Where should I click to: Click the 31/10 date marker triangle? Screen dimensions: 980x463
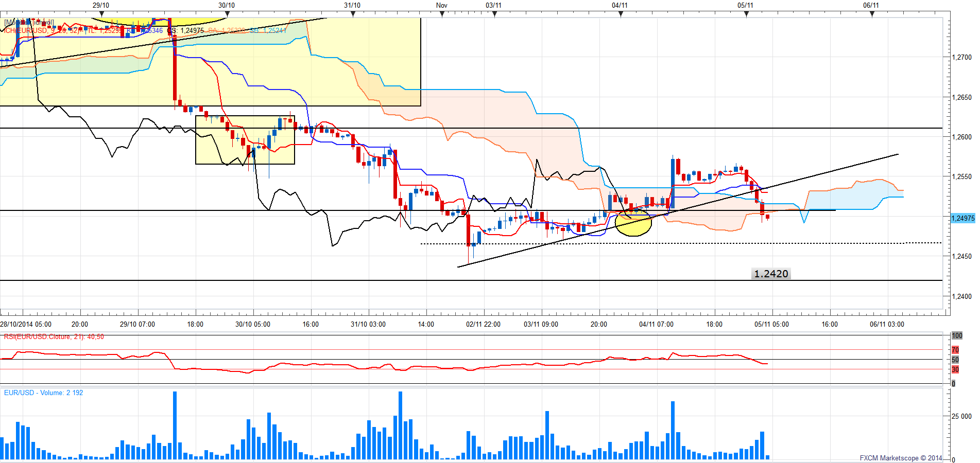353,14
